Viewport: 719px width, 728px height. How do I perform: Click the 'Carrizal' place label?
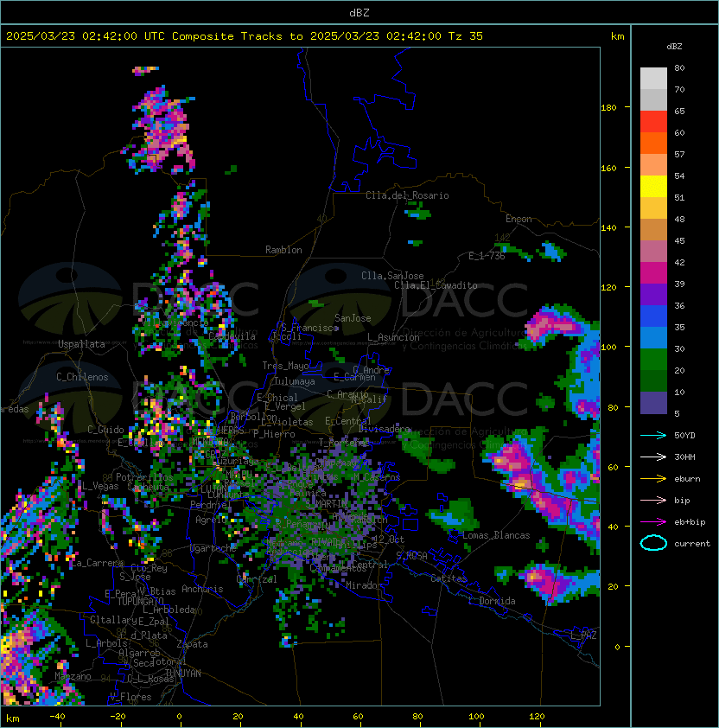257,579
